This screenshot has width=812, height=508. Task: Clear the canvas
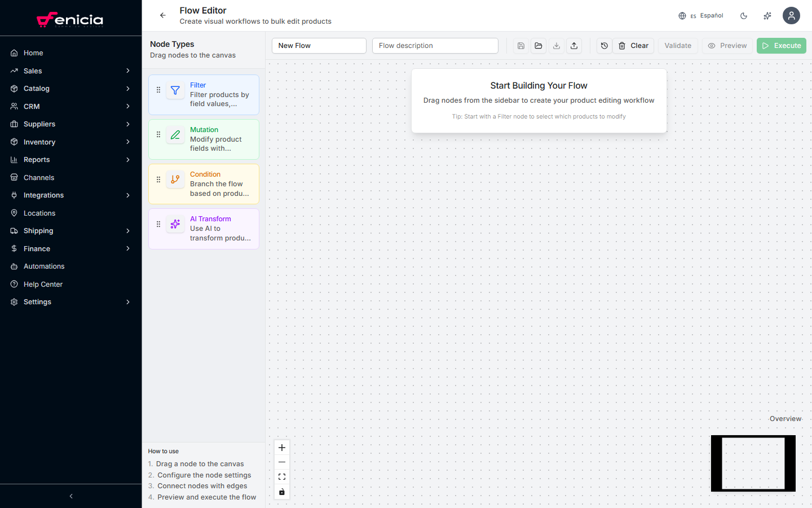(x=633, y=45)
